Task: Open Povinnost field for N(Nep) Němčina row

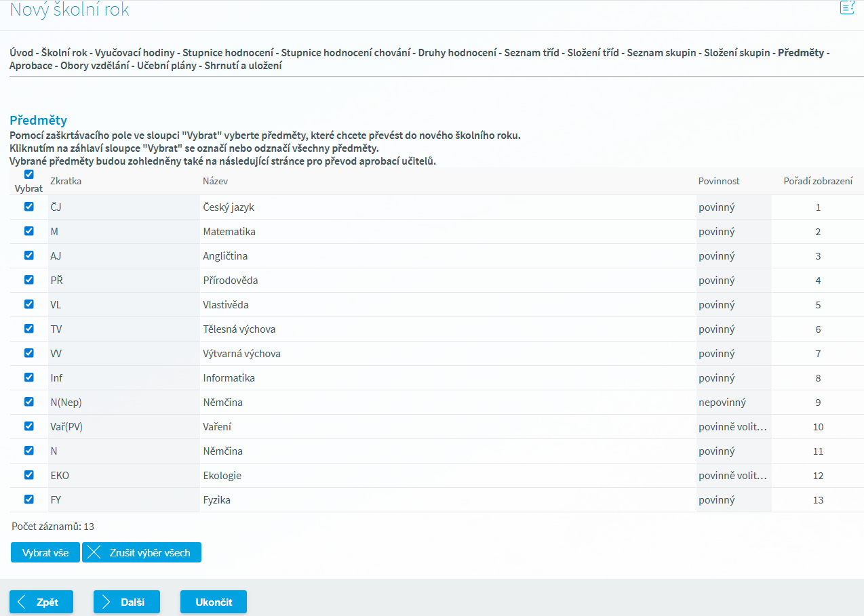Action: pos(733,403)
